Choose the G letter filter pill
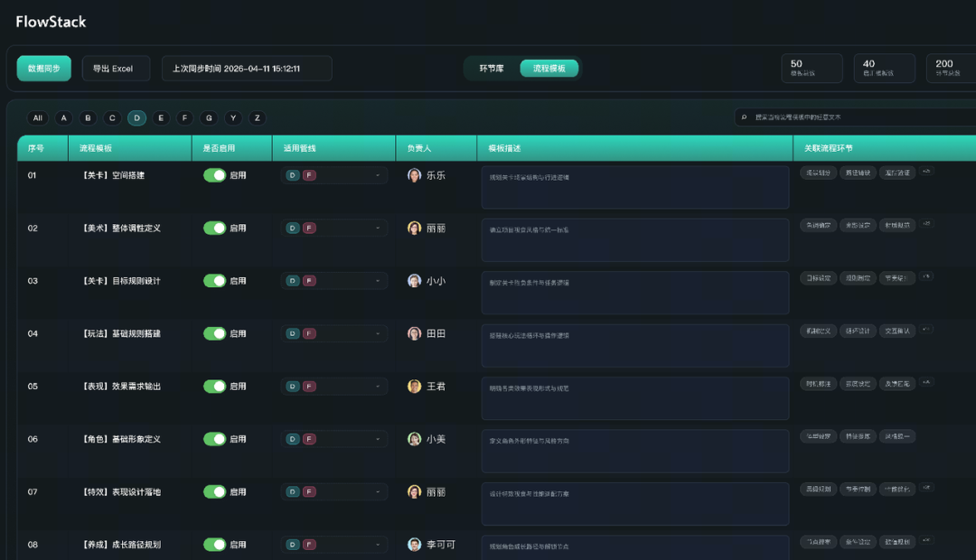Viewport: 976px width, 560px height. [209, 117]
